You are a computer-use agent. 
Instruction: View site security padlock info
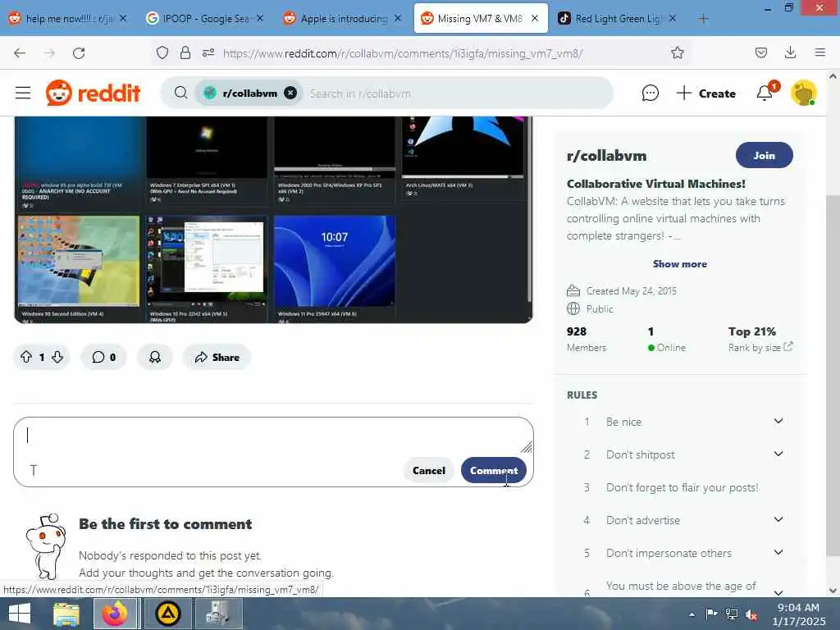185,52
